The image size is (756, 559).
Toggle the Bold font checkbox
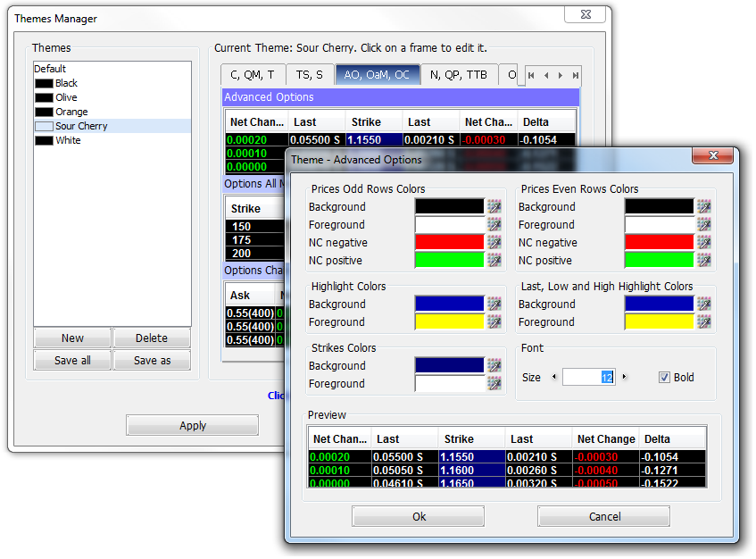(x=664, y=377)
